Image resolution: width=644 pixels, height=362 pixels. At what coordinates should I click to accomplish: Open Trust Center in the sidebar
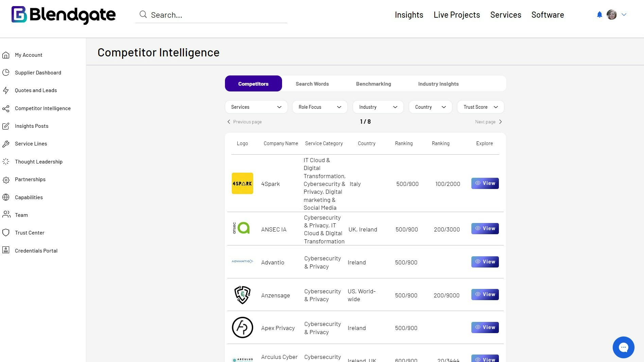click(30, 233)
